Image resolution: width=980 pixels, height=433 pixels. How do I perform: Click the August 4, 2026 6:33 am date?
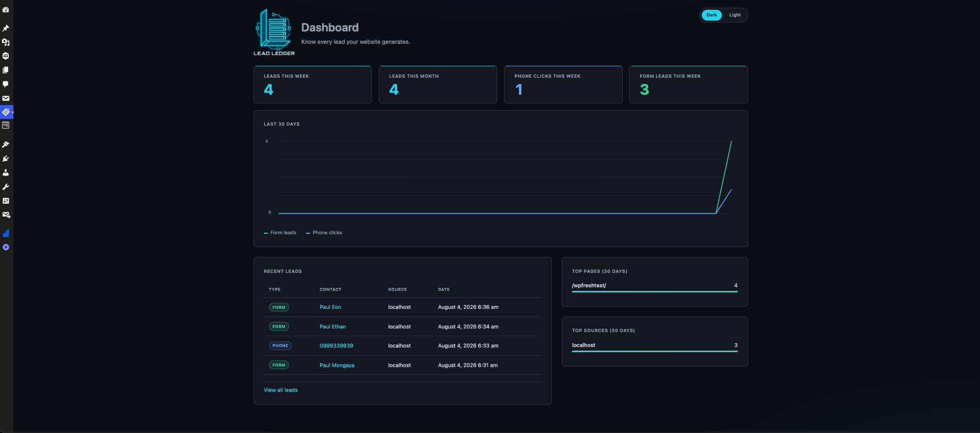pos(468,346)
